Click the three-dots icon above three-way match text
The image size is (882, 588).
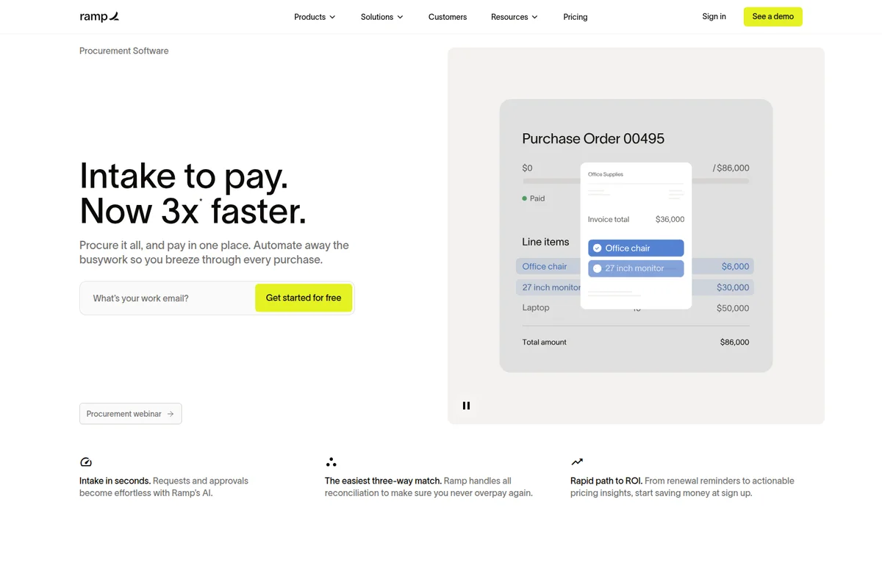(331, 462)
